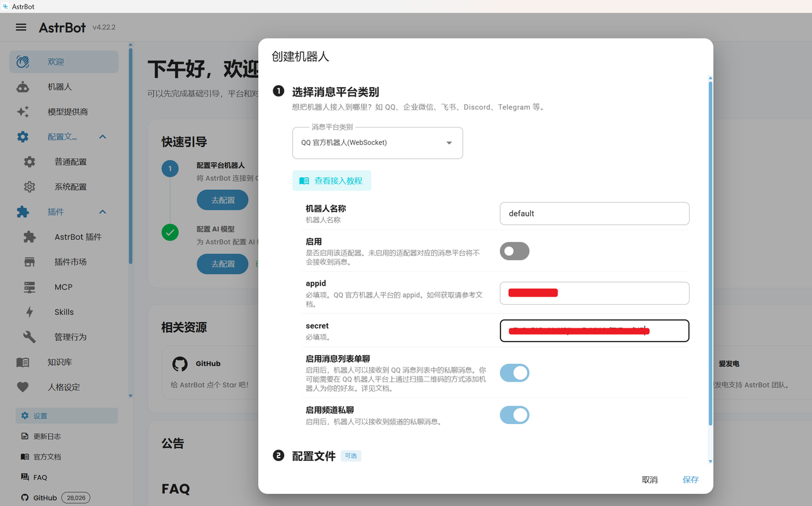Click the dialog scrollbar down arrow
This screenshot has width=812, height=506.
[710, 462]
